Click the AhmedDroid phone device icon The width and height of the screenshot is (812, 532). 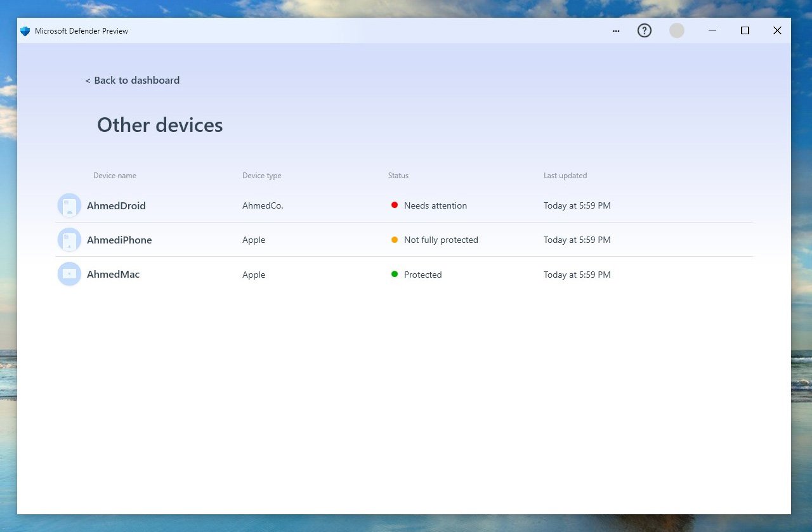(69, 205)
